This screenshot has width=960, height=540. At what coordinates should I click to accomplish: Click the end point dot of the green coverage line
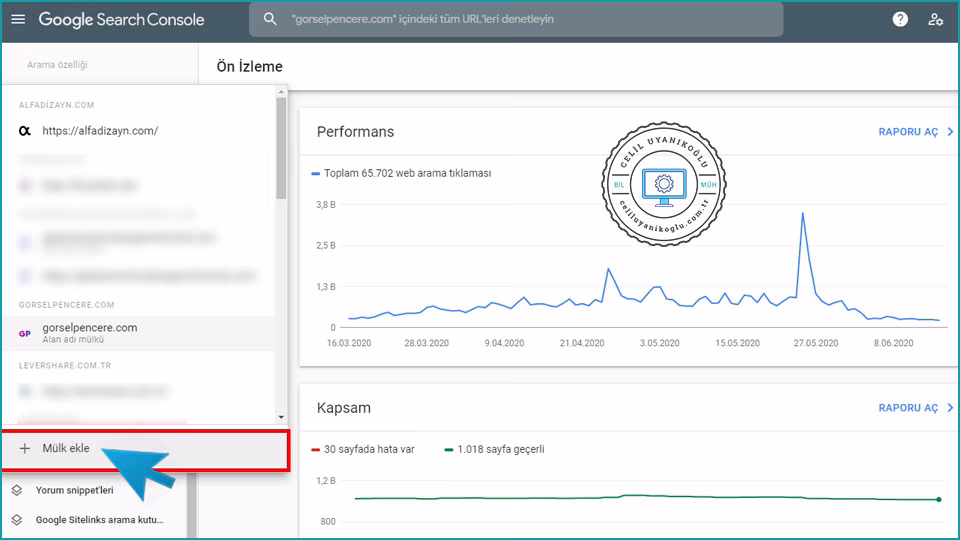coord(939,500)
